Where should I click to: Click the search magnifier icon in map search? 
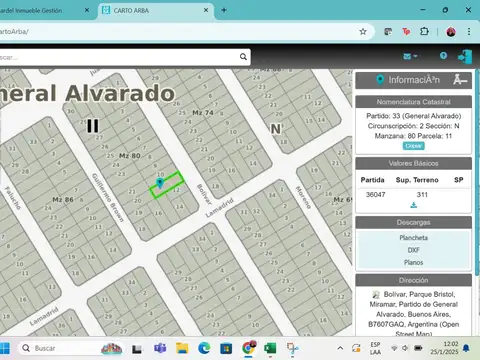click(x=243, y=57)
